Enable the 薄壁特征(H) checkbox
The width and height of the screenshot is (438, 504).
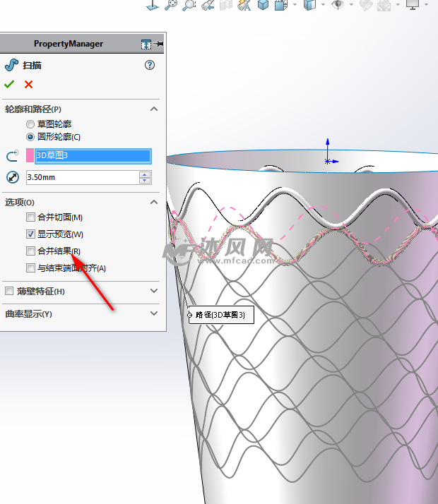(x=9, y=291)
